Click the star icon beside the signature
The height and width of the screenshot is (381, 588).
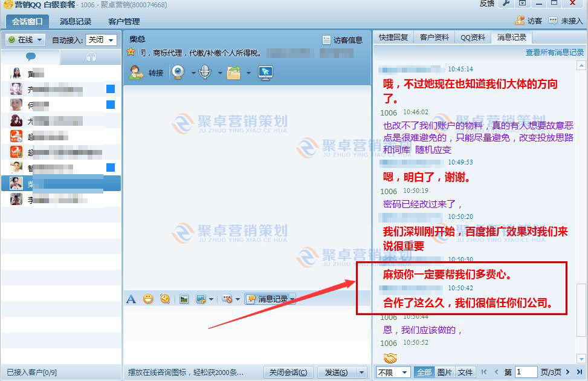[x=131, y=52]
